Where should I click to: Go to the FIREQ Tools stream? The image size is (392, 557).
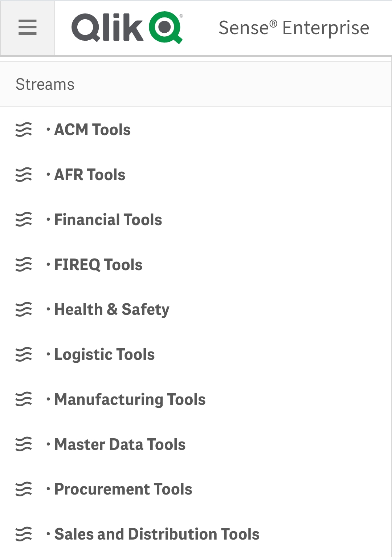tap(196, 264)
